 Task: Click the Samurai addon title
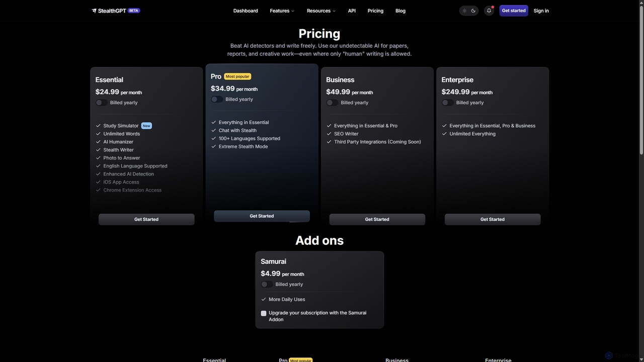point(273,261)
